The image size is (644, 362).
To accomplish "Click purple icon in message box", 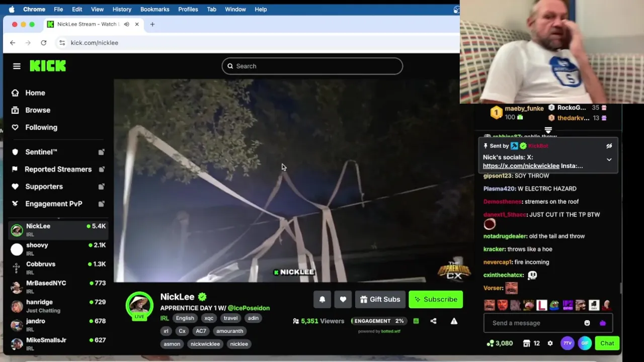I will coord(603,323).
